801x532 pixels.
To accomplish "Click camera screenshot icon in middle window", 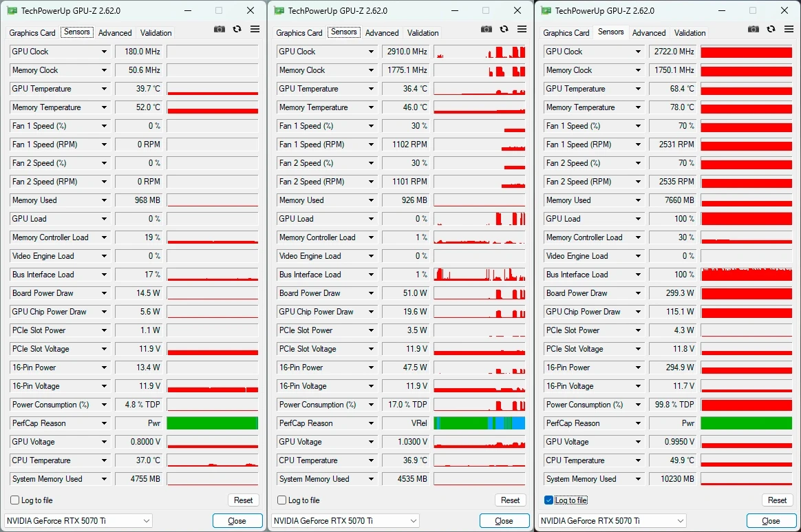I will [x=487, y=29].
